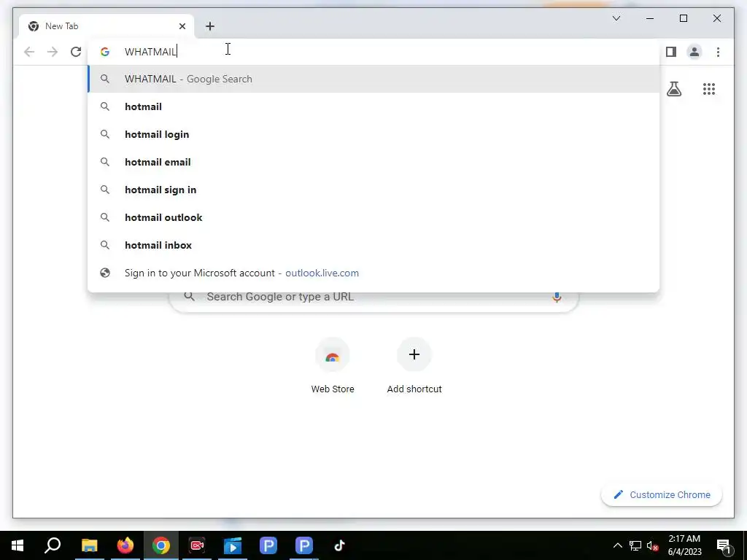Start voice search with microphone icon
Image resolution: width=747 pixels, height=560 pixels.
coord(557,297)
